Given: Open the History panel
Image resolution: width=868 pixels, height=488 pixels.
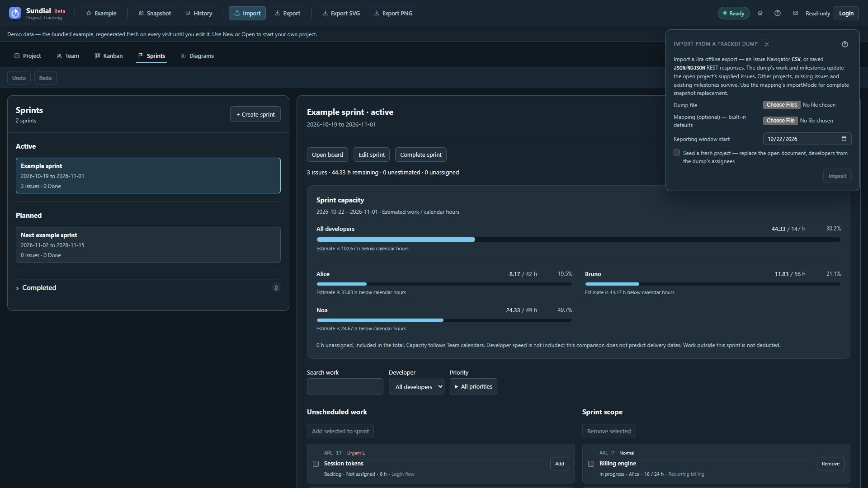Looking at the screenshot, I should pyautogui.click(x=199, y=13).
